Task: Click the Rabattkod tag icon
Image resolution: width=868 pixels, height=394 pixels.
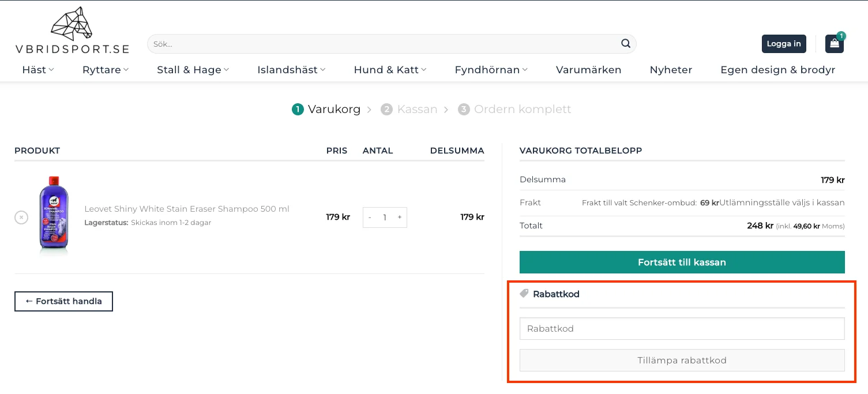Action: 524,294
